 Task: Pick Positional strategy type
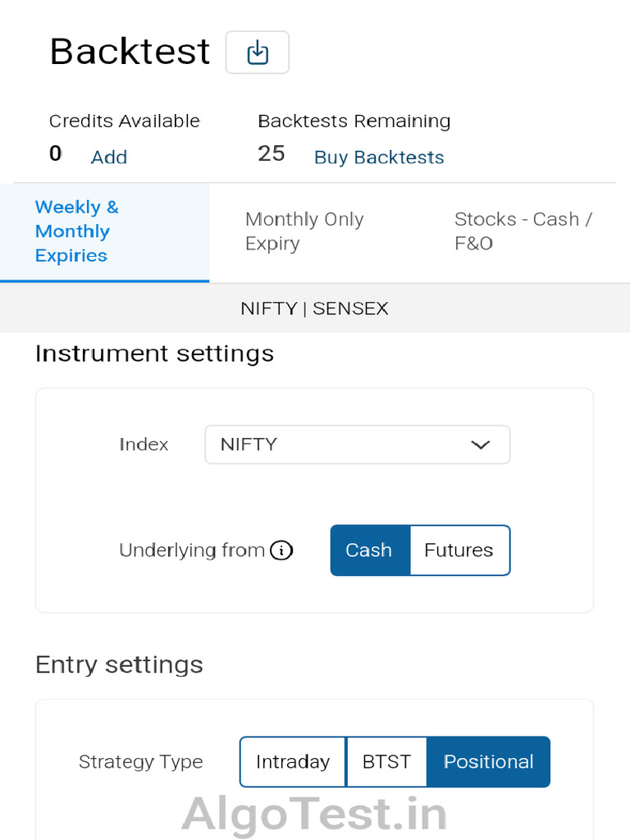[488, 762]
